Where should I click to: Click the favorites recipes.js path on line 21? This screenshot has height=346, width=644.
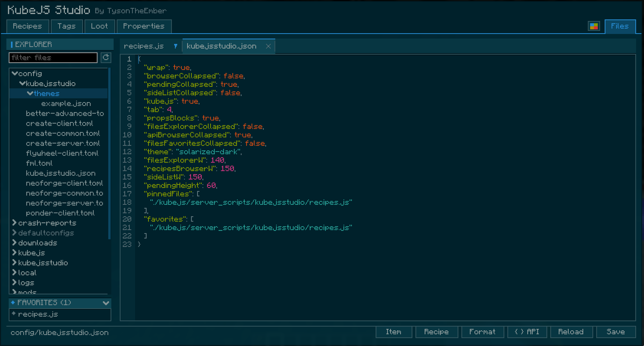tap(251, 228)
